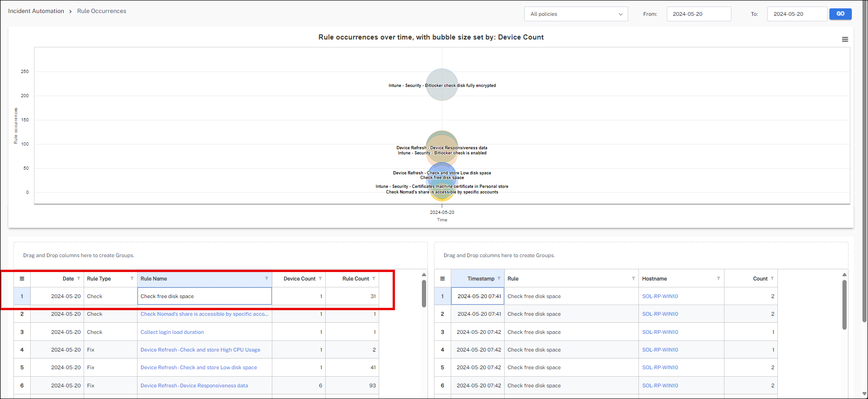Open left grid column menu icon

(22, 279)
